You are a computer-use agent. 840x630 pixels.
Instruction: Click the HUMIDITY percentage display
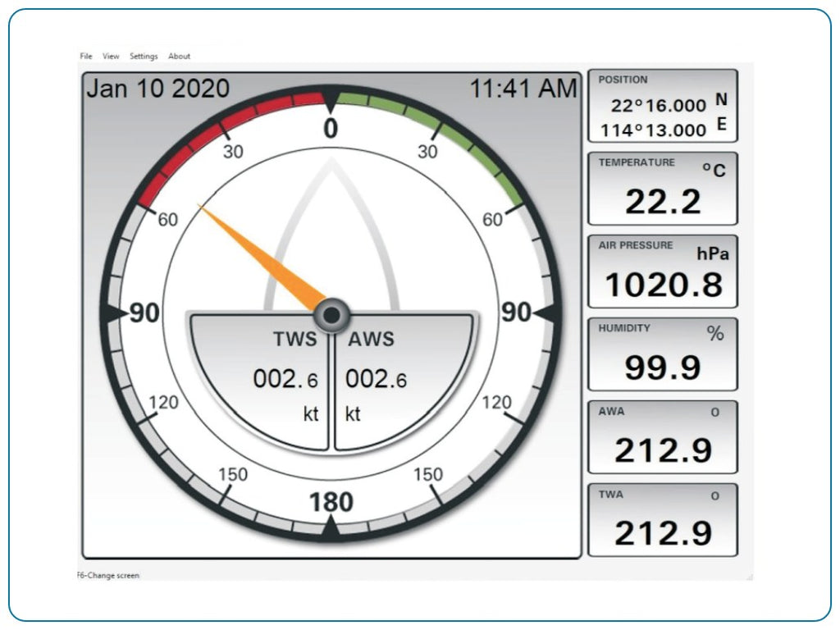660,354
